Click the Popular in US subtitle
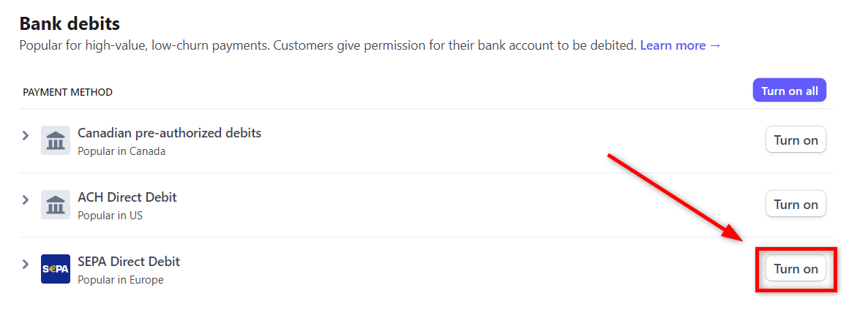Screen dimensions: 868x315 pos(110,216)
